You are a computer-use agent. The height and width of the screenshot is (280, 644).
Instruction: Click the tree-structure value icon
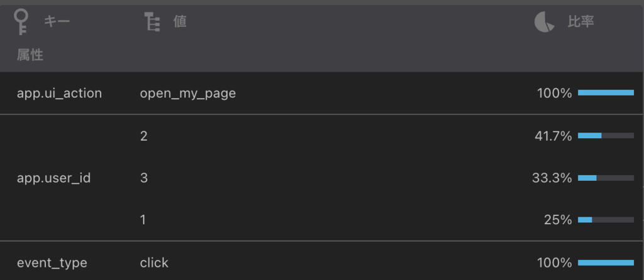pyautogui.click(x=152, y=22)
